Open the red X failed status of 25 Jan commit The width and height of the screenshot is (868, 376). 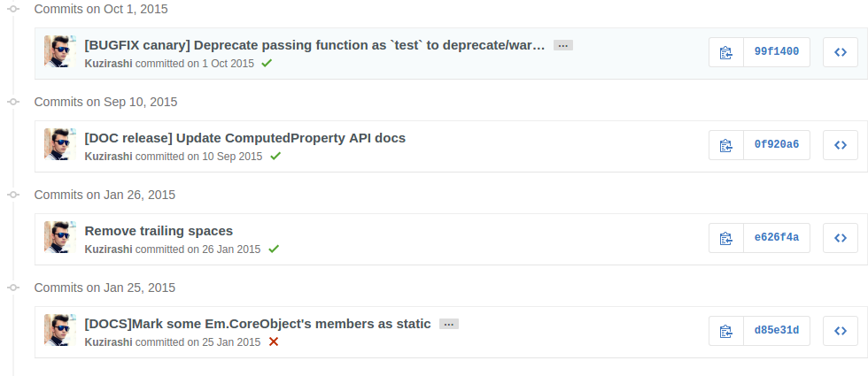[274, 341]
